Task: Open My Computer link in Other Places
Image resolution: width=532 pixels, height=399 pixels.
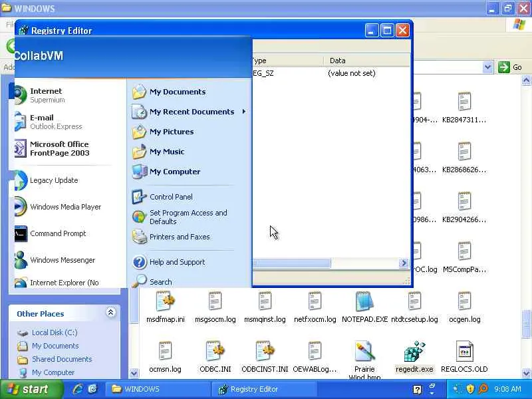Action: 53,372
